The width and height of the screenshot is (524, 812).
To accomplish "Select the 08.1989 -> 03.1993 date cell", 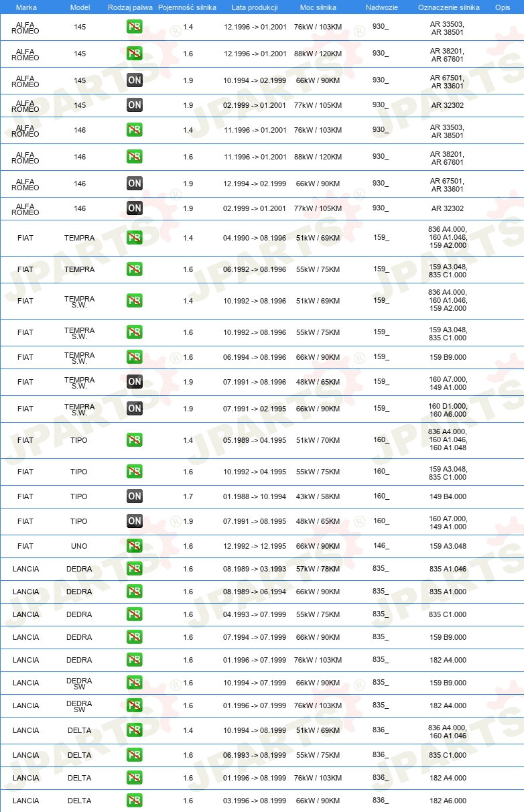I will coord(255,569).
